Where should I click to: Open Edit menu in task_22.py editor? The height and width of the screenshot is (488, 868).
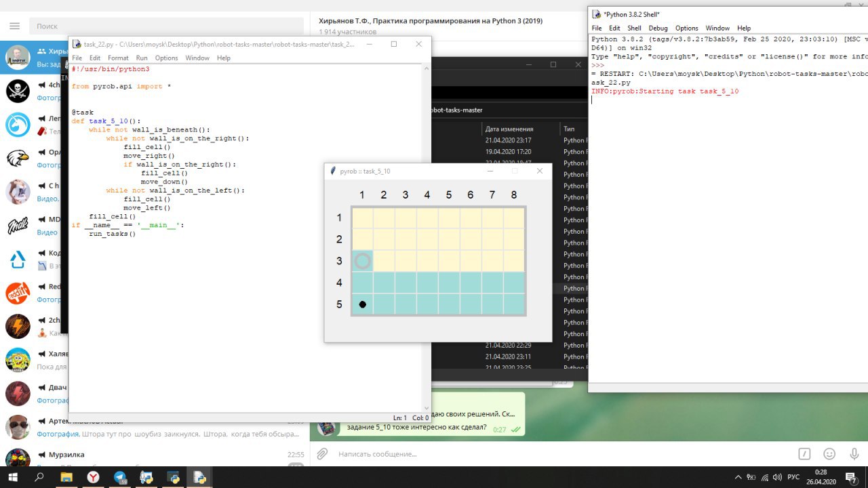pos(95,58)
